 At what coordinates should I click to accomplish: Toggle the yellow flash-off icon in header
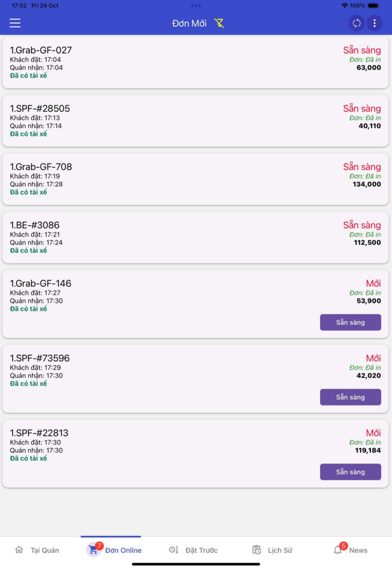(x=219, y=23)
